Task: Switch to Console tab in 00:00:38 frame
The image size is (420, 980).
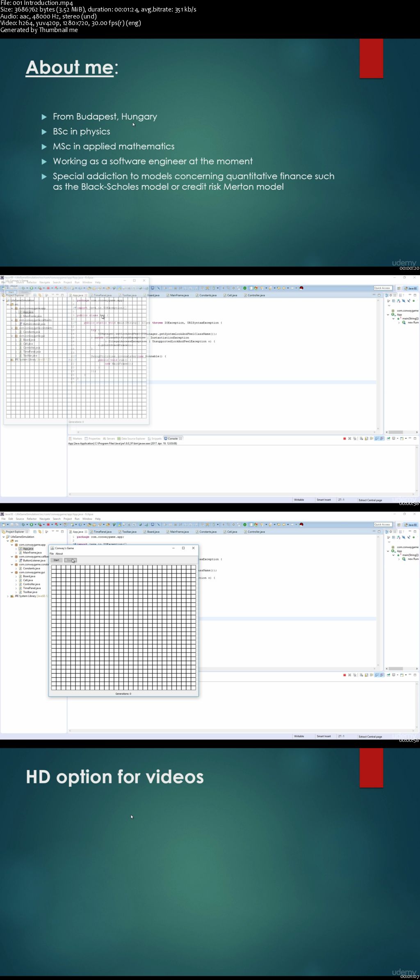Action: pos(173,438)
